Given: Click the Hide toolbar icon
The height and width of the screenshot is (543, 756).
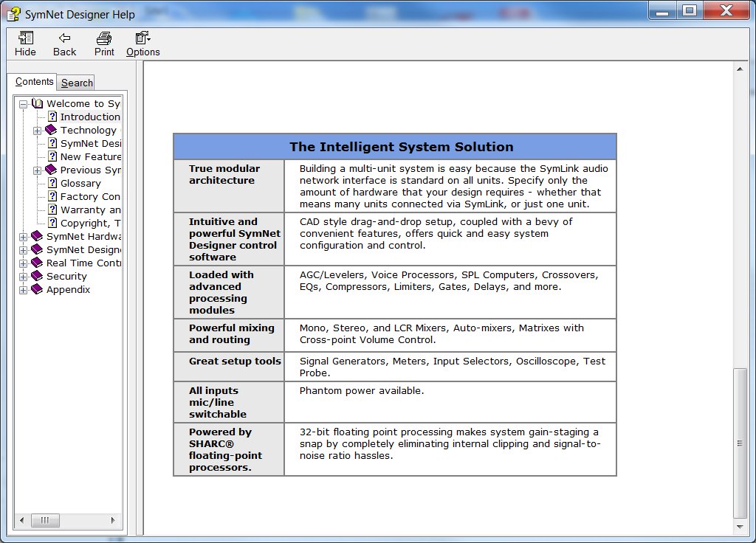Looking at the screenshot, I should coord(25,44).
